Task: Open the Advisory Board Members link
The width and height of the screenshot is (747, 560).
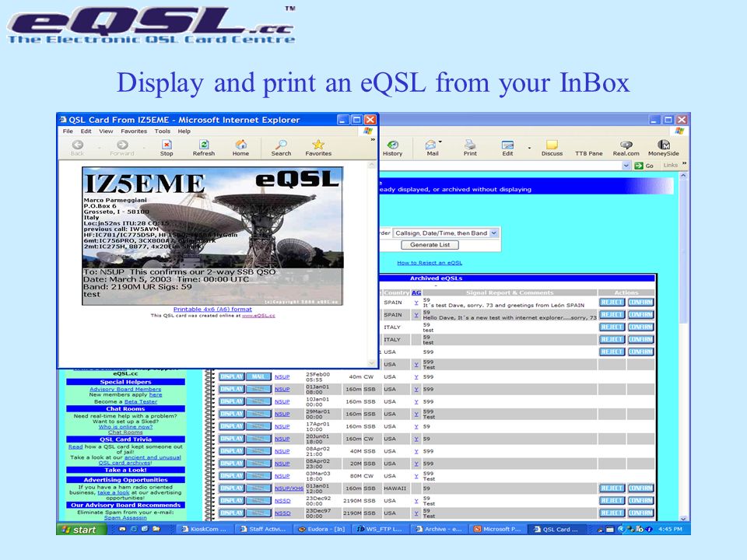Action: pyautogui.click(x=125, y=389)
